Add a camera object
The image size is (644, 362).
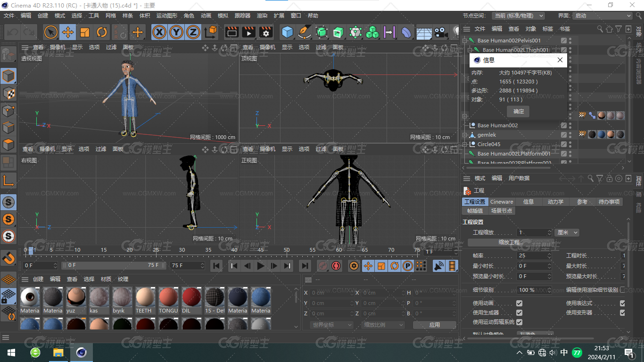click(441, 32)
